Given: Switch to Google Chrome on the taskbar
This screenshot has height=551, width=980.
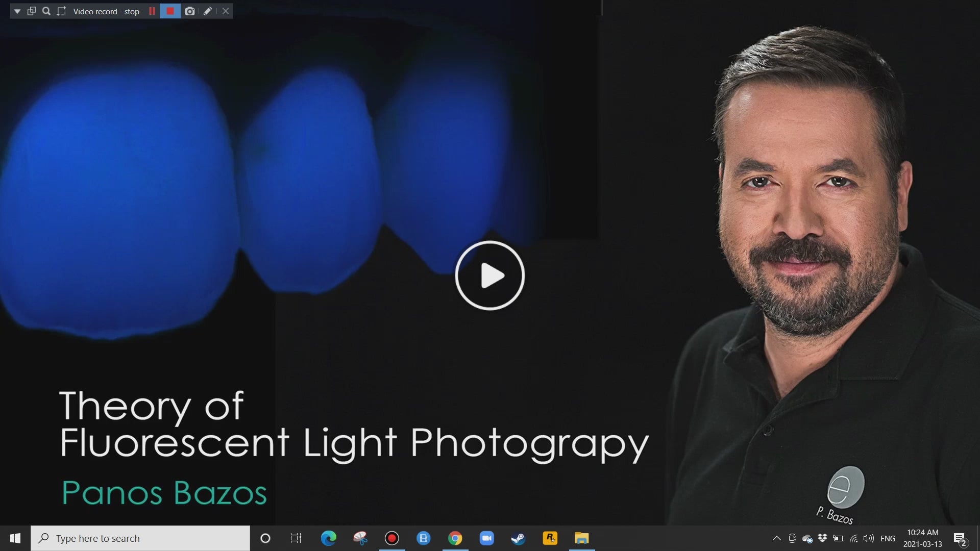Looking at the screenshot, I should (455, 538).
